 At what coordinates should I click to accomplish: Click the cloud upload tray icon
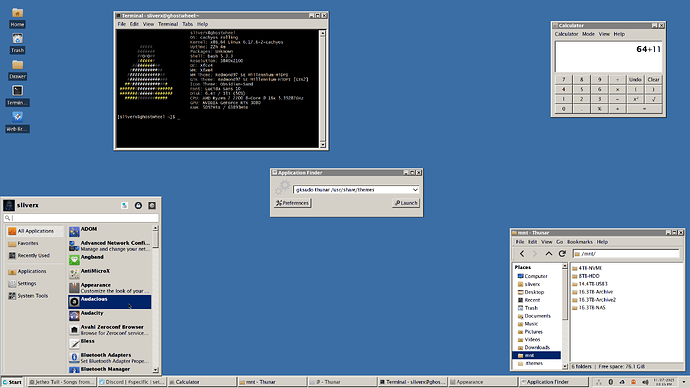[622, 382]
